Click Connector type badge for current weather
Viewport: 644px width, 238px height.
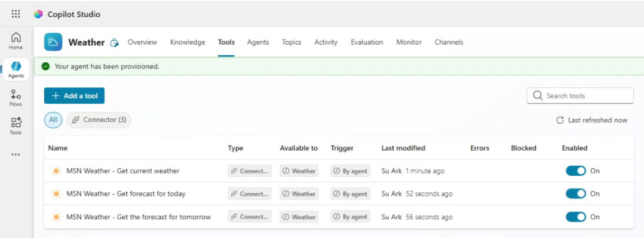[250, 171]
